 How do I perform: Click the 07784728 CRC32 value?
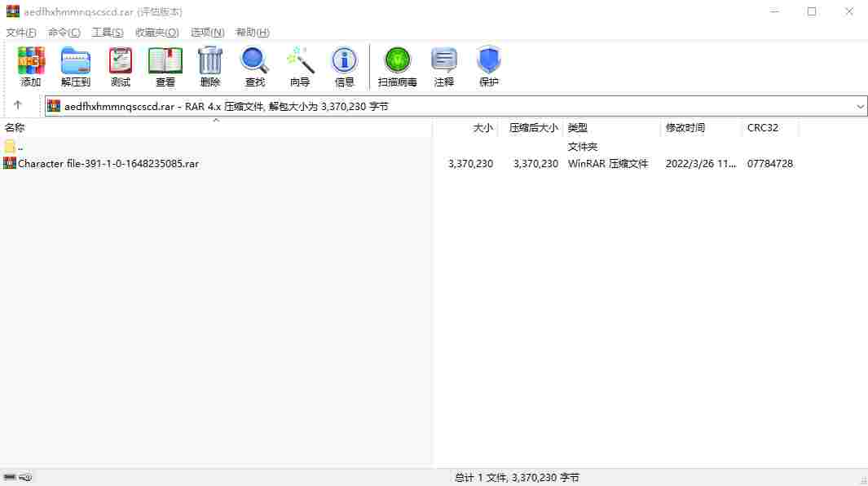[x=770, y=163]
